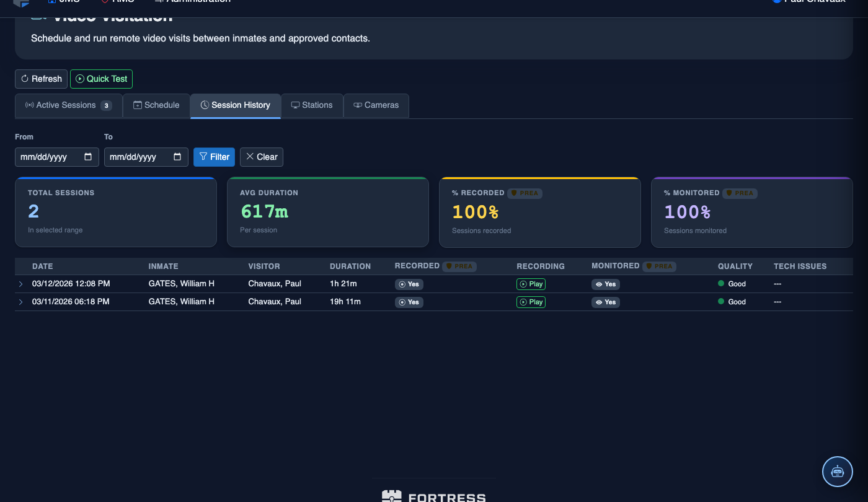Click Recorded Yes badge for 03/12/2026 session

409,284
